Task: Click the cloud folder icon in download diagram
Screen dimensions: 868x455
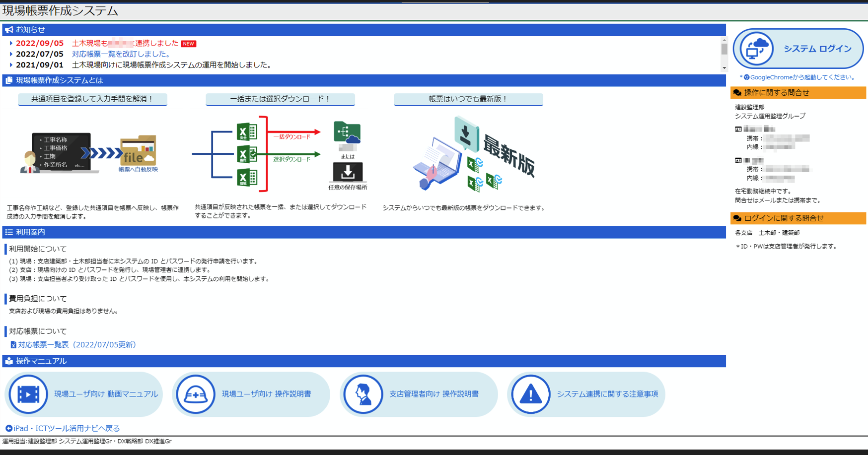Action: (347, 132)
